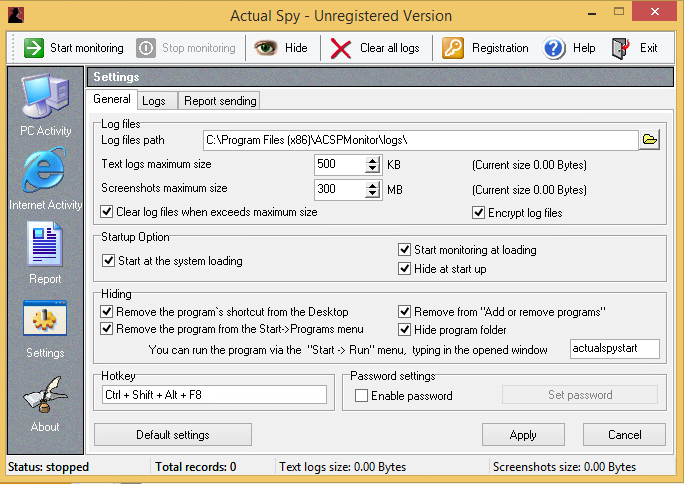The width and height of the screenshot is (684, 484).
Task: Increase Text logs maximum size value
Action: point(373,160)
